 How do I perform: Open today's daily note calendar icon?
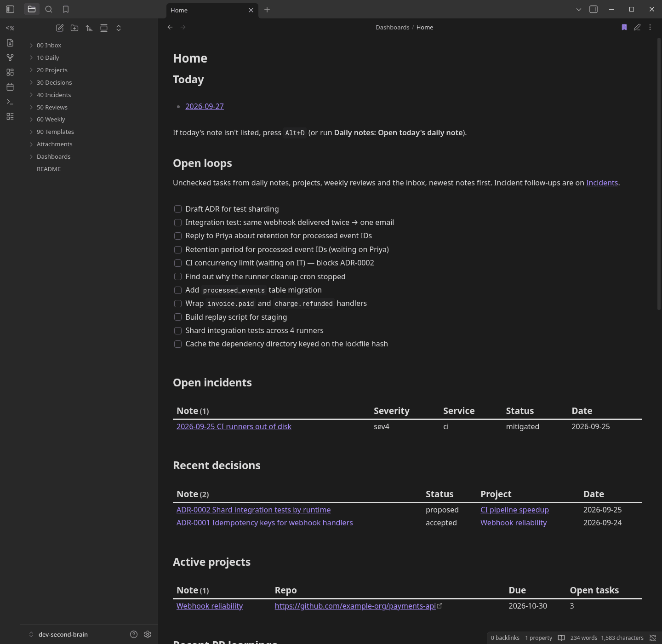(x=10, y=87)
